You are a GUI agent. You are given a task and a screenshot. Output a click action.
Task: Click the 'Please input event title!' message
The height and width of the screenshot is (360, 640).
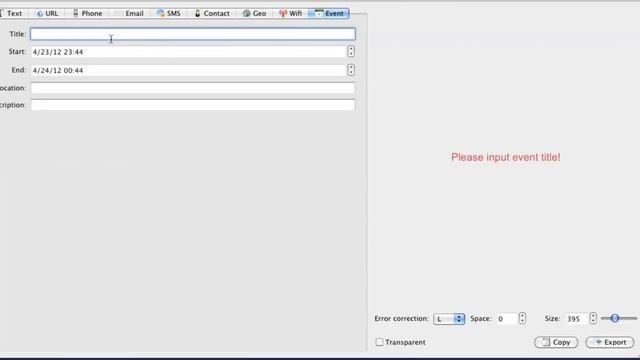[x=506, y=157]
